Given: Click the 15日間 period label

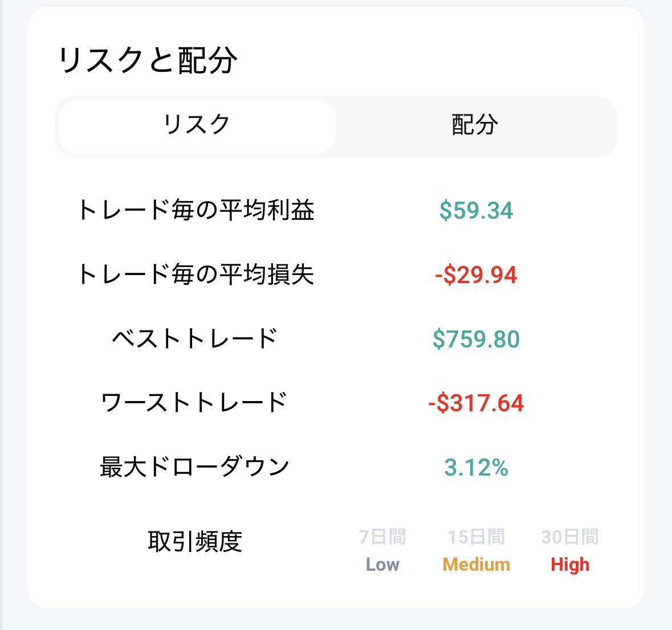Looking at the screenshot, I should [476, 537].
